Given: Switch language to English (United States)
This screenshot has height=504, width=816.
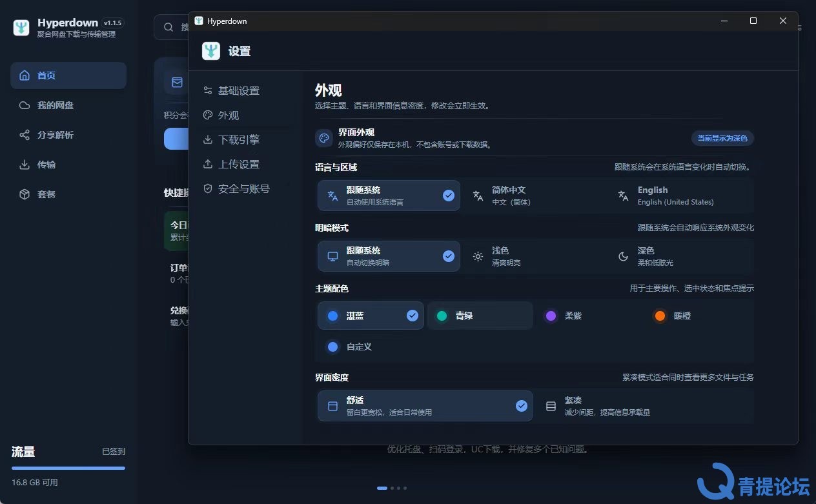Looking at the screenshot, I should (681, 196).
